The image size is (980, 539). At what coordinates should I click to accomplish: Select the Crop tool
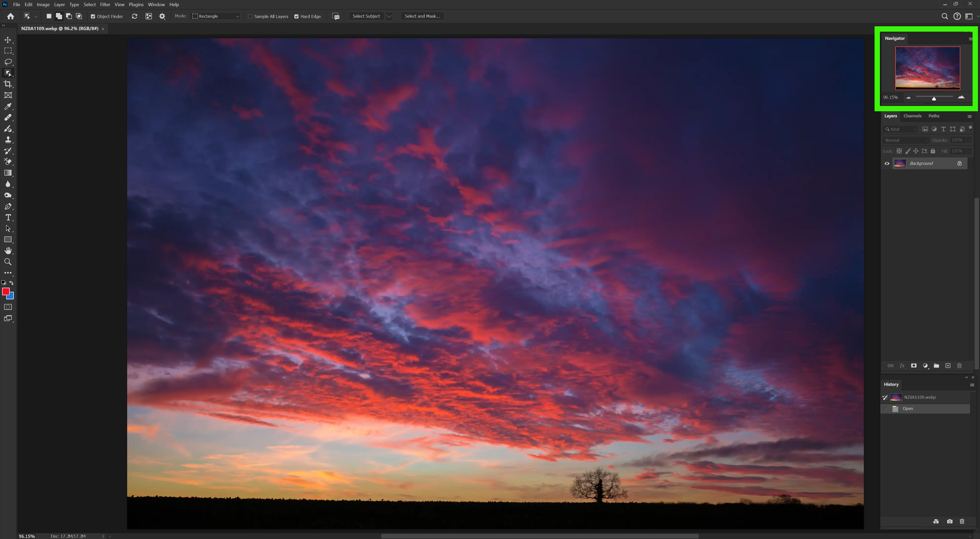point(8,84)
